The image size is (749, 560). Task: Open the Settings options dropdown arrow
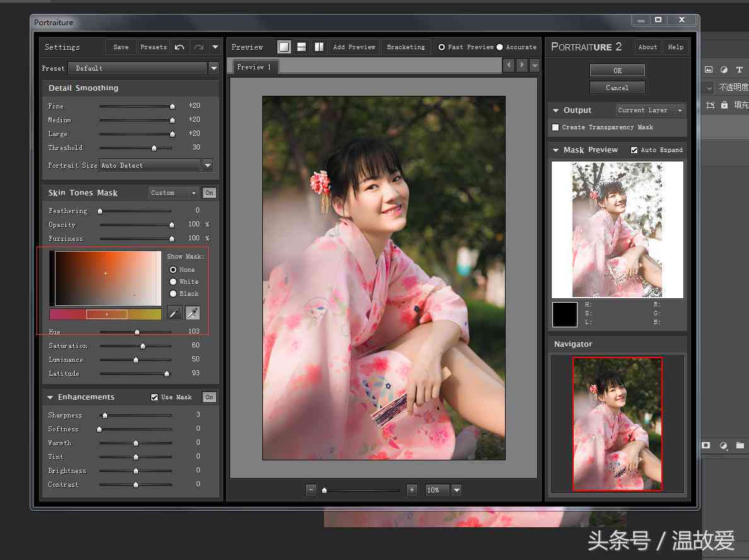(x=216, y=47)
